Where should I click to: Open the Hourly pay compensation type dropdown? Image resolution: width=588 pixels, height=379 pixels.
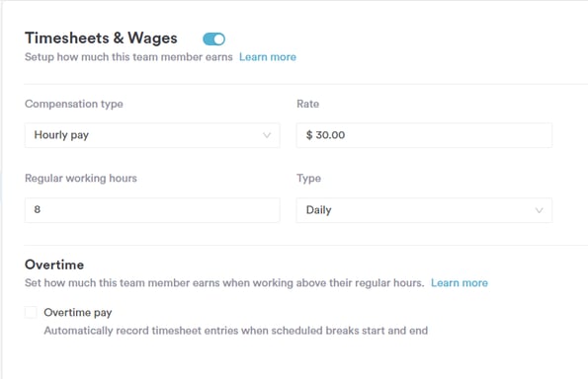[x=152, y=135]
